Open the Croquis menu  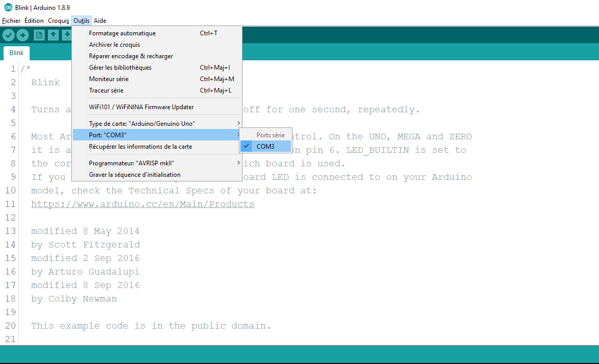(58, 21)
